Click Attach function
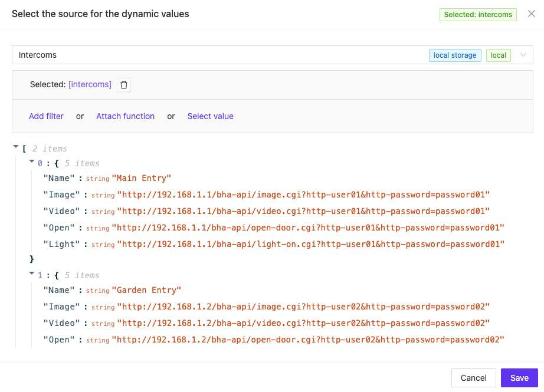 click(x=125, y=116)
